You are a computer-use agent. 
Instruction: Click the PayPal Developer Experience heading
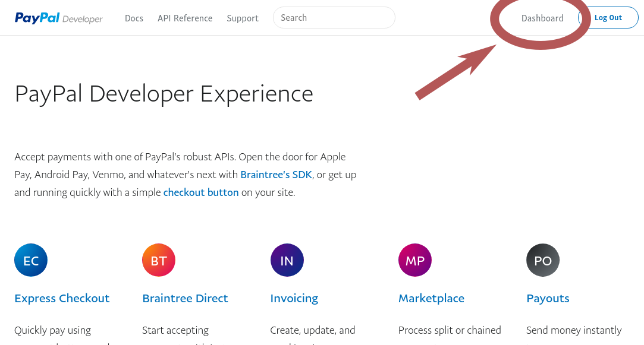(164, 94)
